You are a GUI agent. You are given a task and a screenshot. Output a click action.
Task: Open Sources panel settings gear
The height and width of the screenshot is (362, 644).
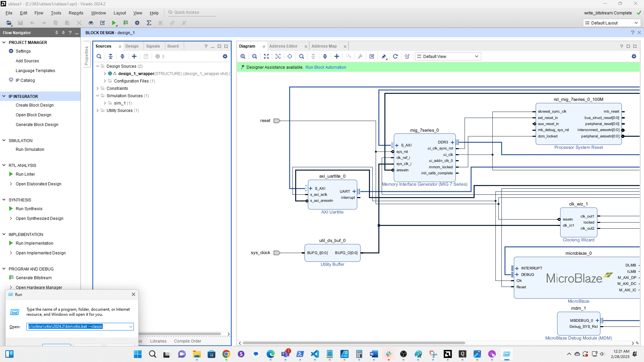point(225,56)
